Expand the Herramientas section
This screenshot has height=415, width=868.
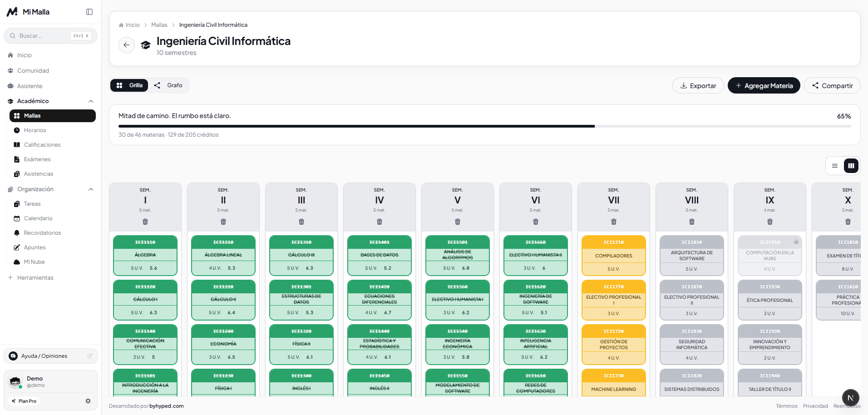coord(51,277)
